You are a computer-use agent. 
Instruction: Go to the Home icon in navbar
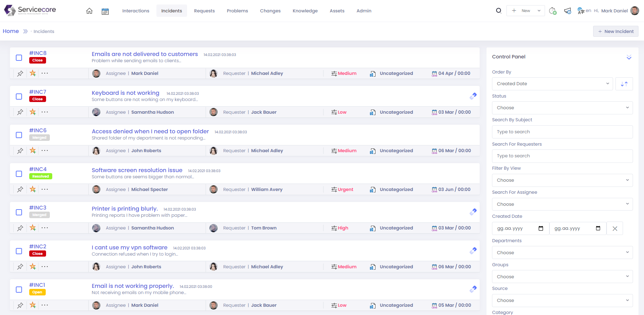pos(89,11)
